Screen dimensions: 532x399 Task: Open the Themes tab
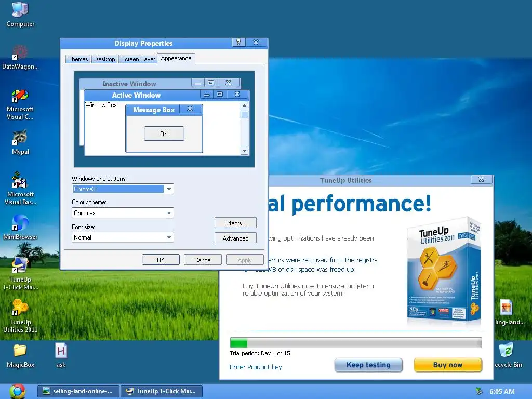[78, 59]
